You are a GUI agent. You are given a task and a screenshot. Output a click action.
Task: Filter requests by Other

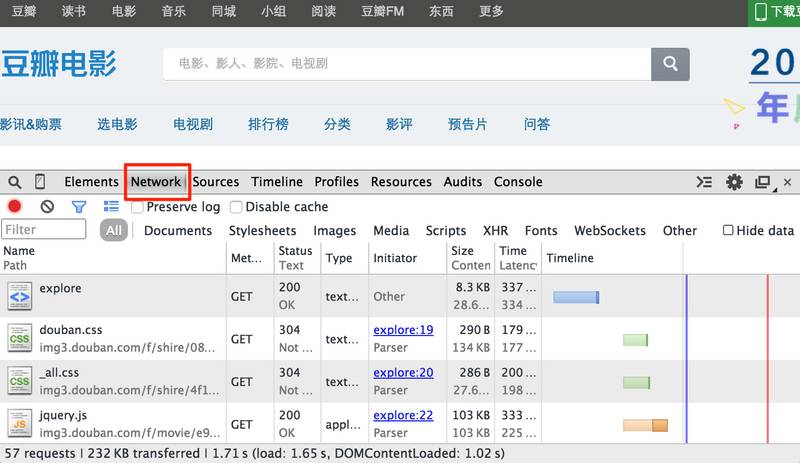(x=680, y=231)
